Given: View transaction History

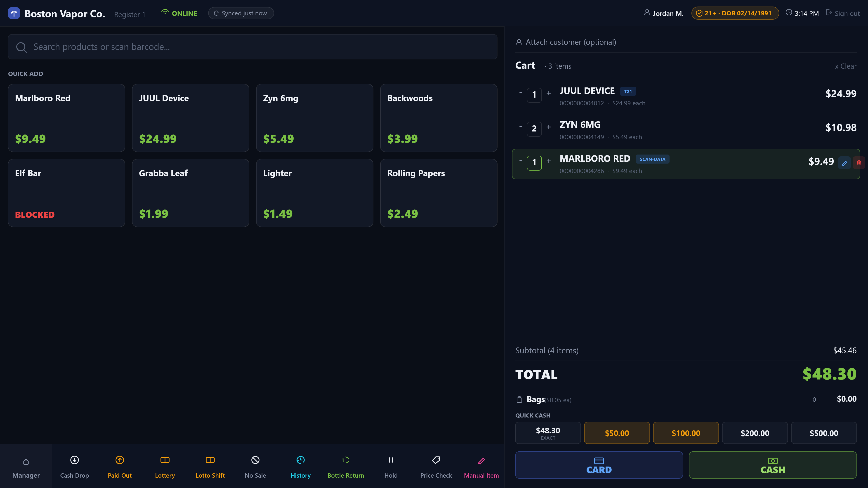Looking at the screenshot, I should [x=301, y=466].
